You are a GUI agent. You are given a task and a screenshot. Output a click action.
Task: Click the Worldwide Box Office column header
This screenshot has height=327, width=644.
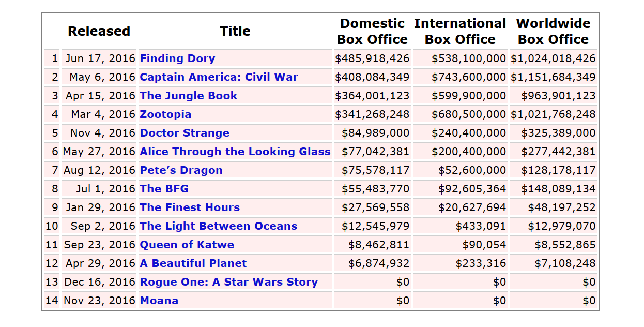pos(553,31)
